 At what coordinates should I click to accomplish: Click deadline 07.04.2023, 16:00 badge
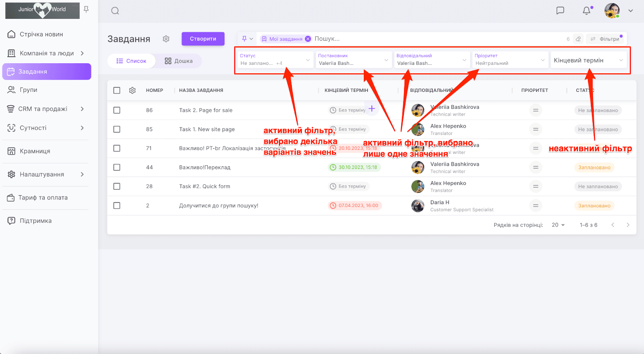[x=355, y=205]
